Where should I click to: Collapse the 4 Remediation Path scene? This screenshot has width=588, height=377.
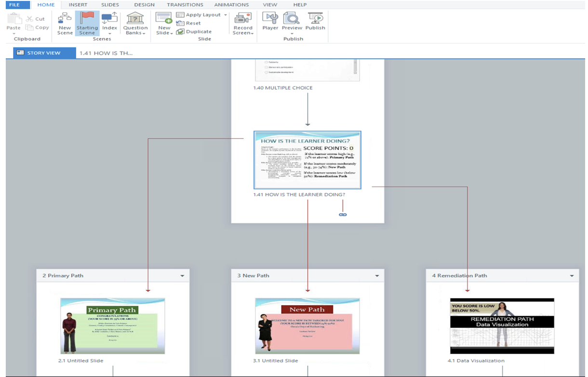(572, 276)
